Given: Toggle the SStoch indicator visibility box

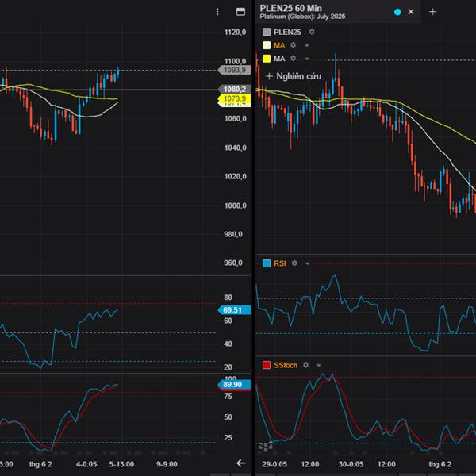Looking at the screenshot, I should pyautogui.click(x=267, y=365).
